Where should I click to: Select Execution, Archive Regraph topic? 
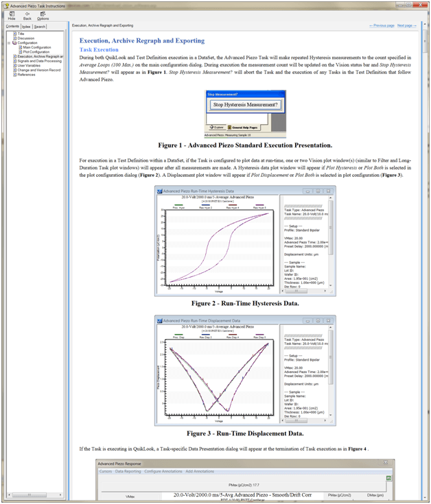(40, 56)
